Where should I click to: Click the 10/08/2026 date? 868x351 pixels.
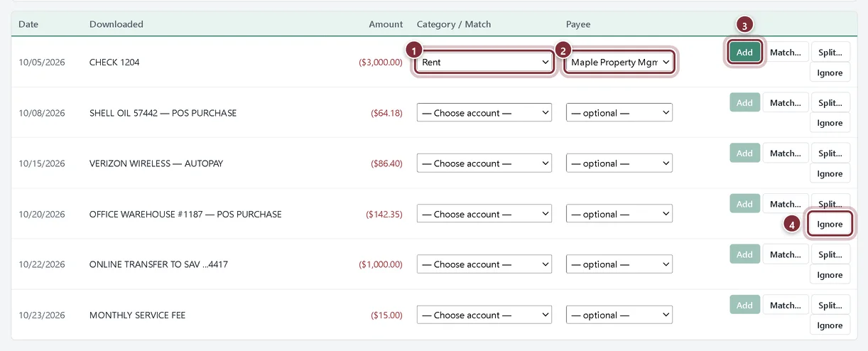(x=42, y=113)
